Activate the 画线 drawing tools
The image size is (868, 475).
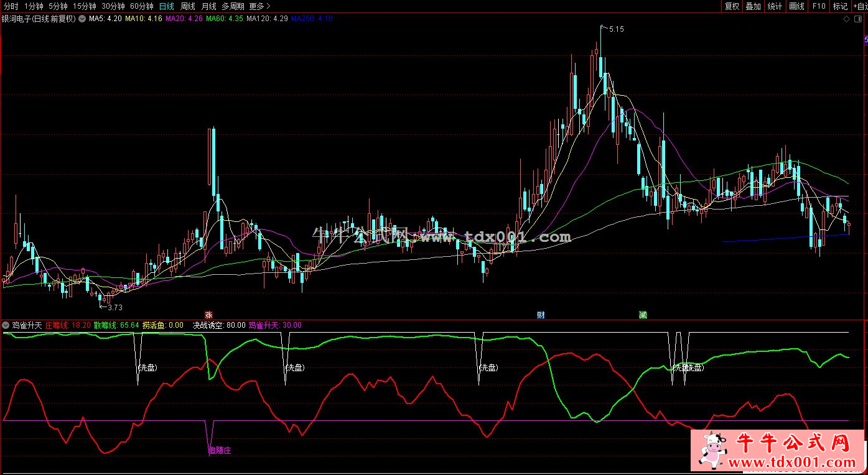tap(796, 6)
